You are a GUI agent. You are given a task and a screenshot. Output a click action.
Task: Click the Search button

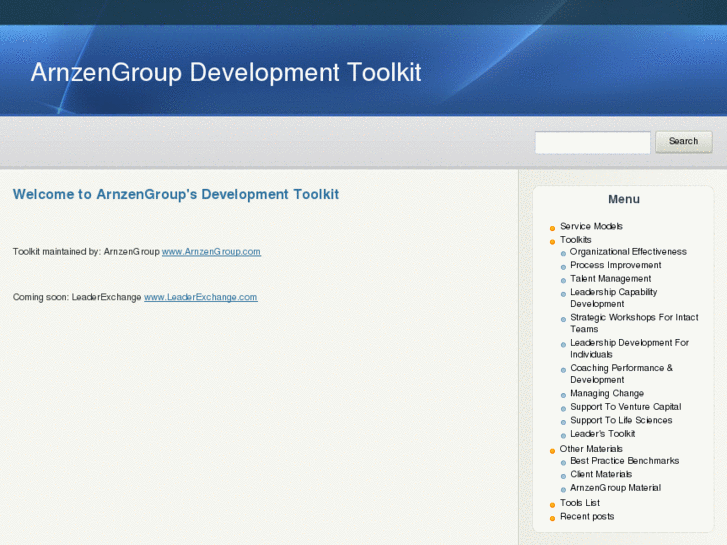[683, 142]
